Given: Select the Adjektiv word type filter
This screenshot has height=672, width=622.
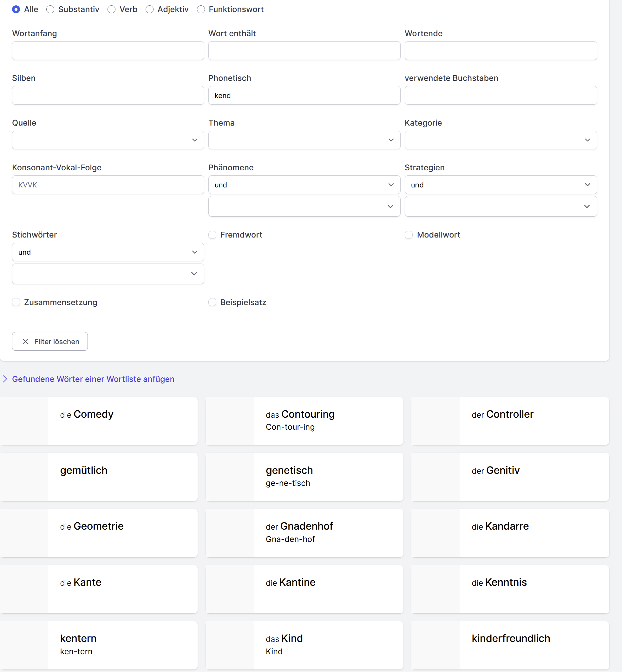Looking at the screenshot, I should pyautogui.click(x=149, y=10).
